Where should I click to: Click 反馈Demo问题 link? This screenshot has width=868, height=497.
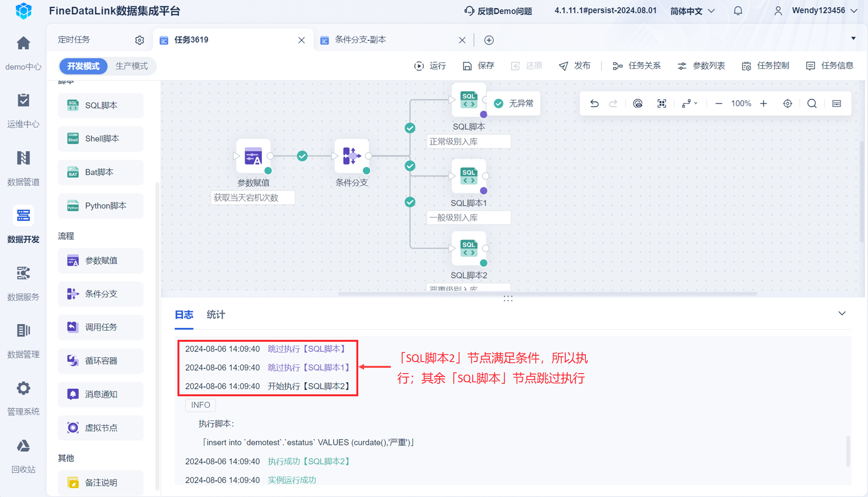[x=498, y=11]
